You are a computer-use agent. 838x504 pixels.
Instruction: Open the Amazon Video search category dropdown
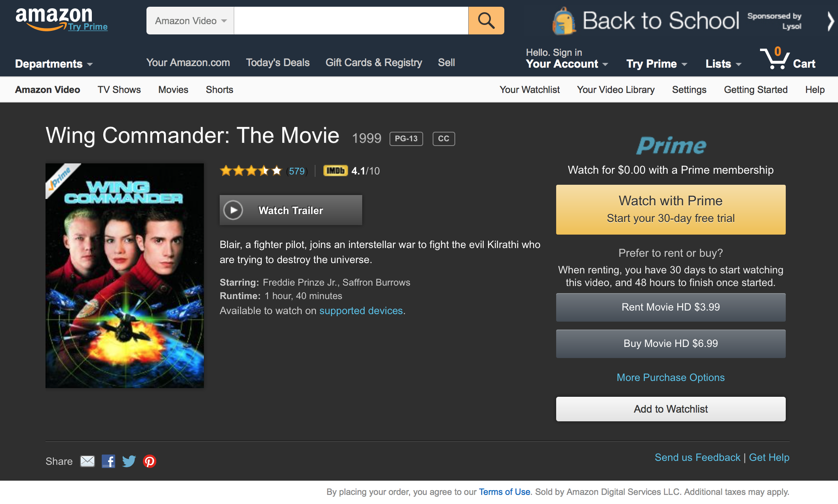[x=190, y=21]
